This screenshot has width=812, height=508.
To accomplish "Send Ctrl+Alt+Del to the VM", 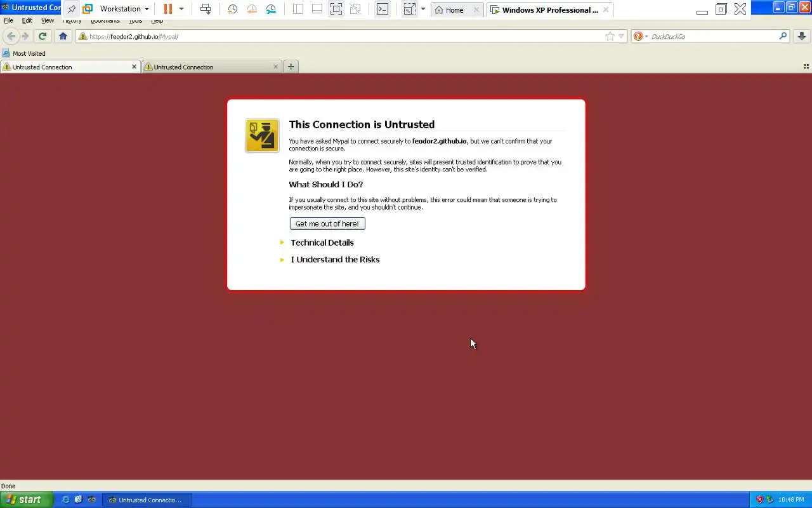I will [206, 9].
